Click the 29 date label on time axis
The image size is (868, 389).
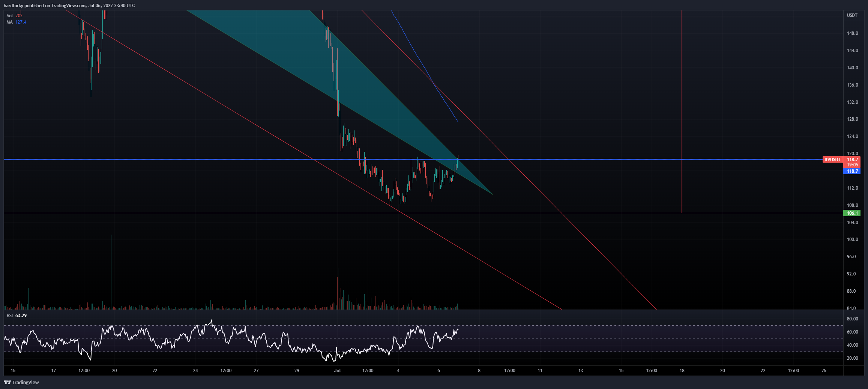coord(297,371)
